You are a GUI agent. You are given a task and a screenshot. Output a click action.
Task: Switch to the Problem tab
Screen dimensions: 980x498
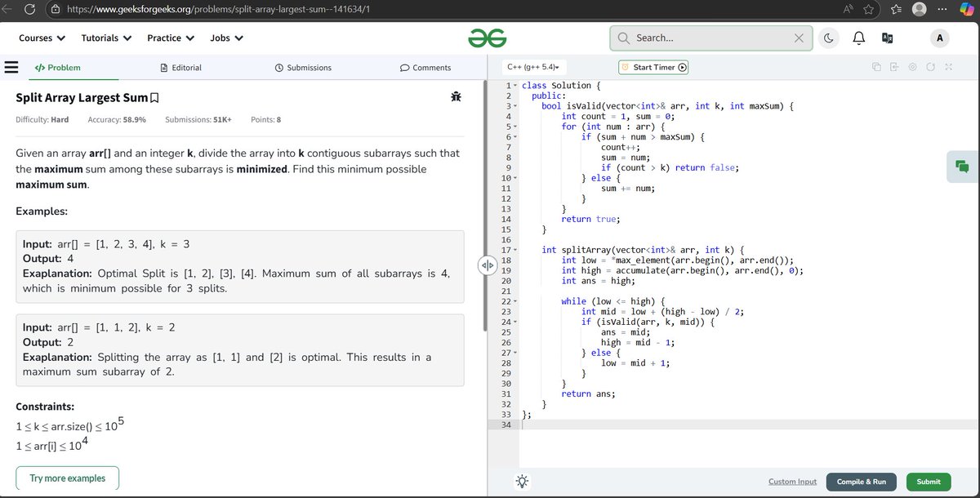pos(57,68)
